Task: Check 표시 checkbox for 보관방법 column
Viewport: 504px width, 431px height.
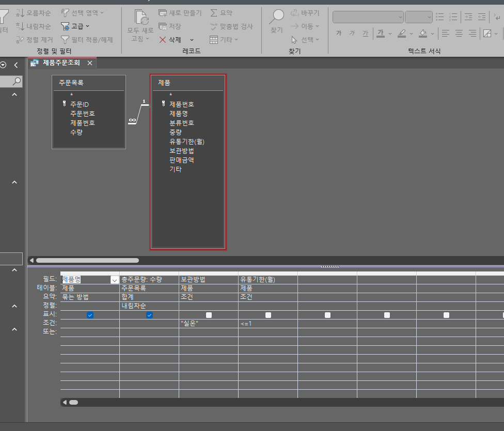Action: (209, 315)
